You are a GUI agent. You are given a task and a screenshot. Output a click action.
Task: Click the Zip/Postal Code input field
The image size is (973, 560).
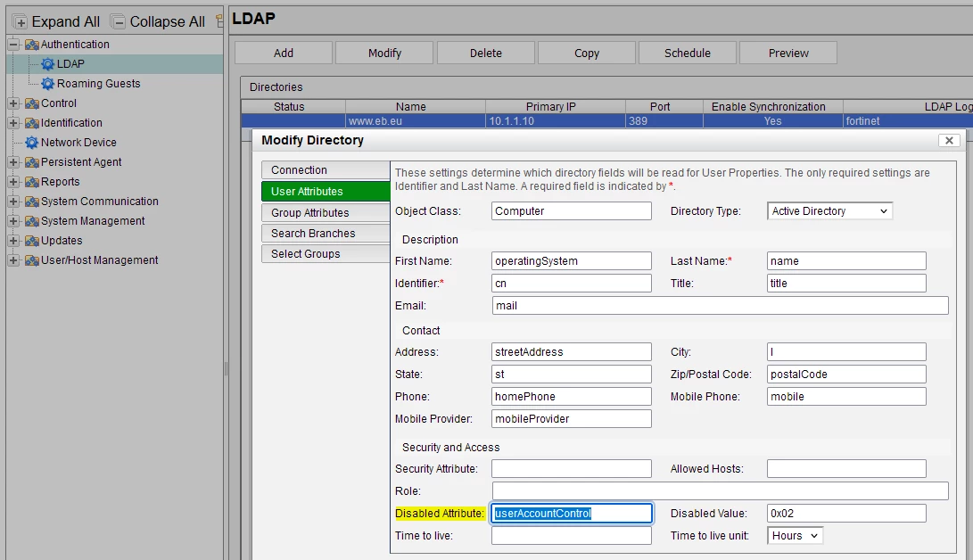[846, 375]
